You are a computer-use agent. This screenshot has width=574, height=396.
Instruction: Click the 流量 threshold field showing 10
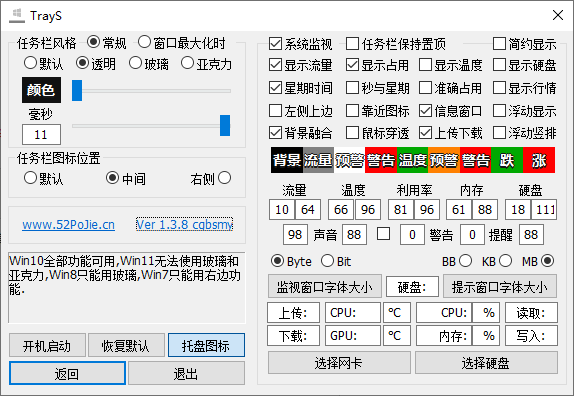coord(282,210)
